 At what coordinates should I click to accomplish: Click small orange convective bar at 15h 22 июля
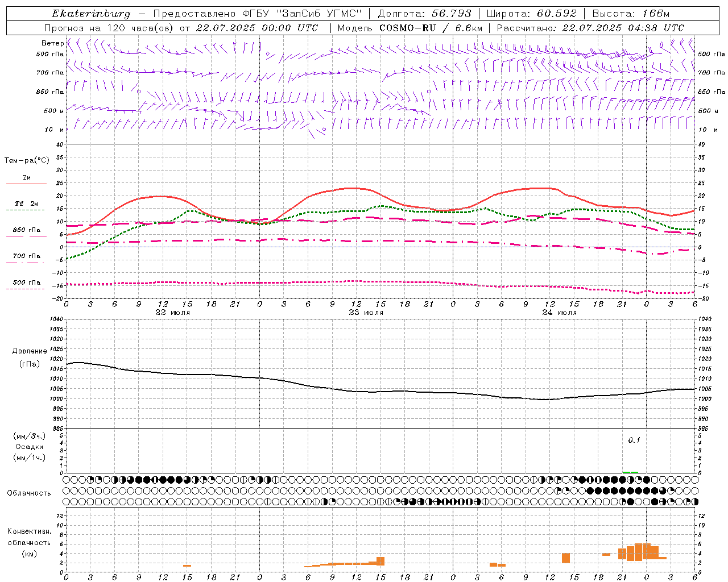click(187, 566)
